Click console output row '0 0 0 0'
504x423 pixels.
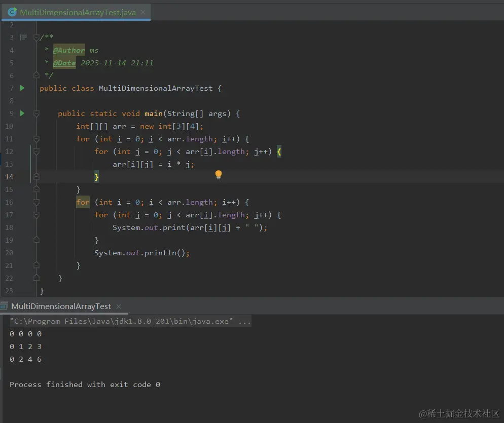coord(26,334)
